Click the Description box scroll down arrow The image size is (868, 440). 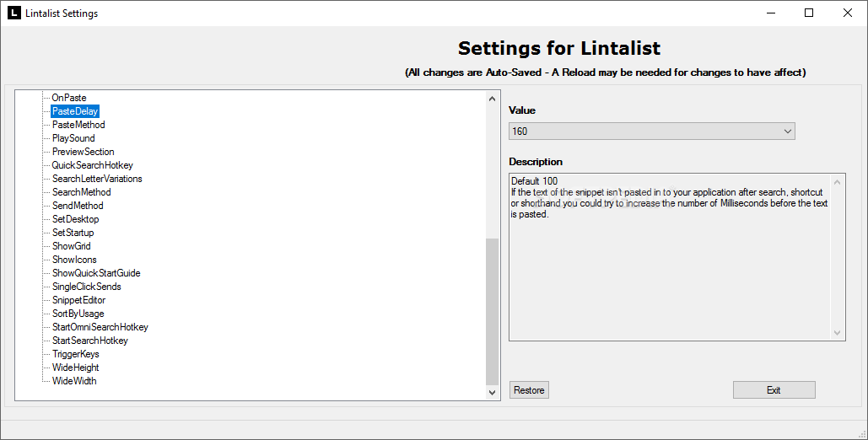tap(837, 333)
